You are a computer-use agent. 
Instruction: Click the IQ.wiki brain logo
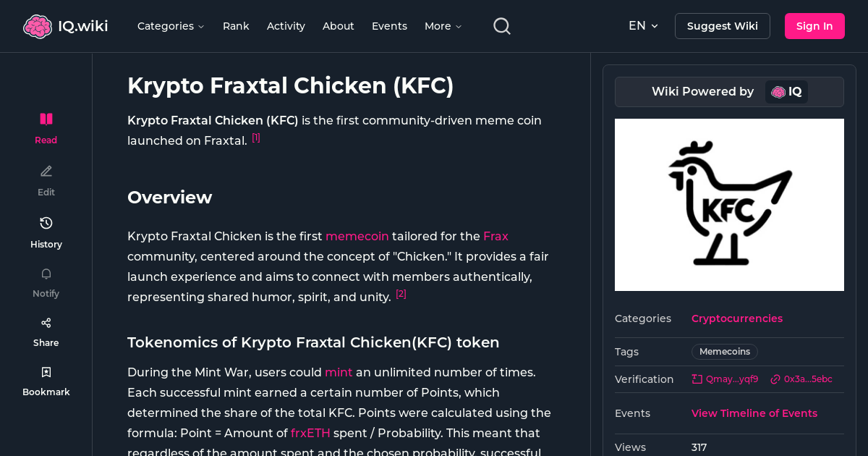pyautogui.click(x=38, y=25)
